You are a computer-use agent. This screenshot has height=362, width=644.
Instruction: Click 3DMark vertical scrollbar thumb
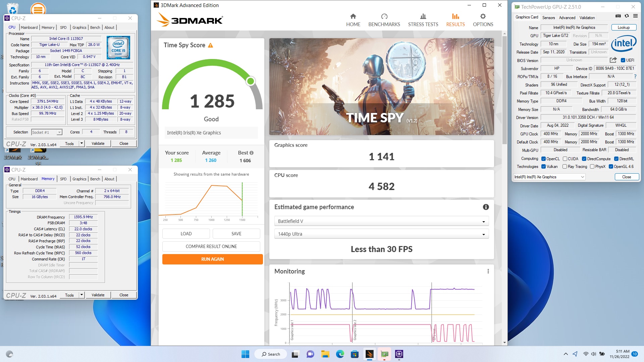[x=504, y=90]
